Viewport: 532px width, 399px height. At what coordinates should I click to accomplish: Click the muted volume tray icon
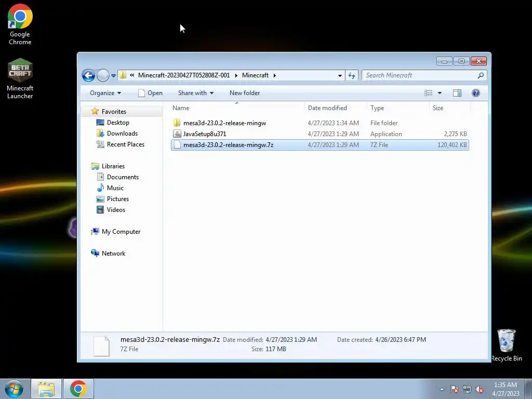(480, 389)
